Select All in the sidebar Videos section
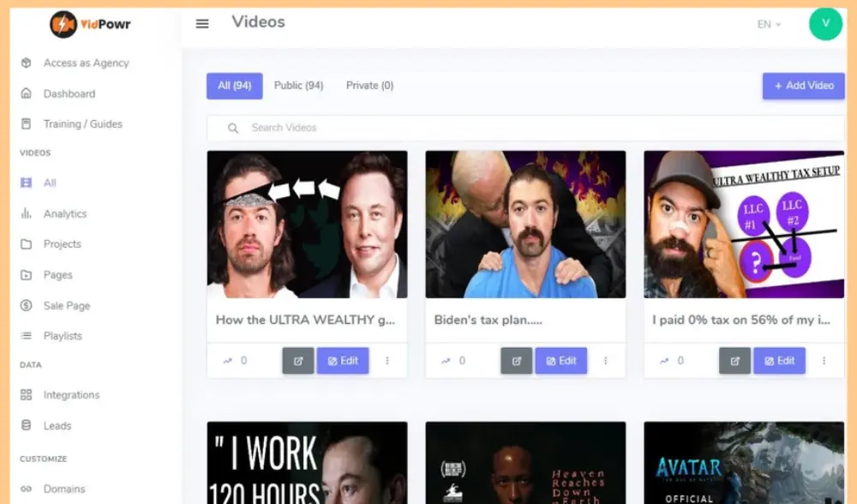This screenshot has width=857, height=504. tap(50, 183)
